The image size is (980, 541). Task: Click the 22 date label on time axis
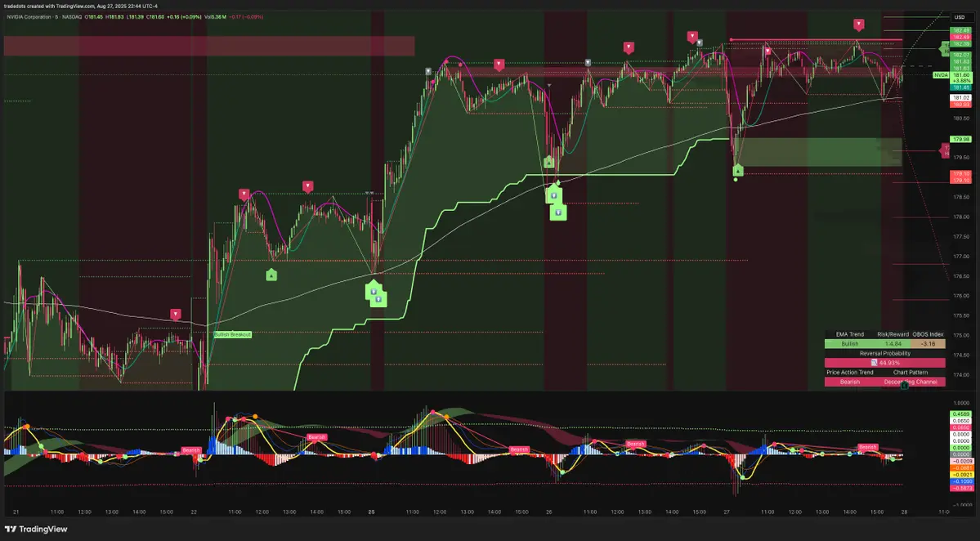[x=194, y=512]
